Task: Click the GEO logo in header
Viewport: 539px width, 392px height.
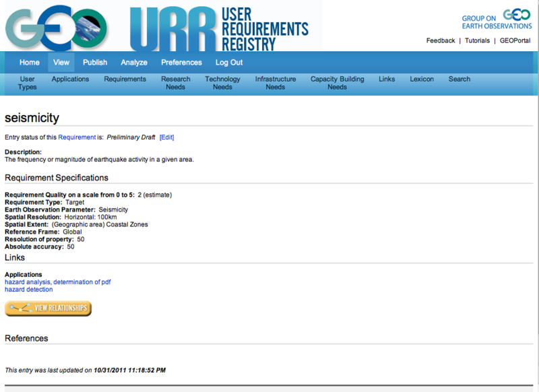Action: 57,28
